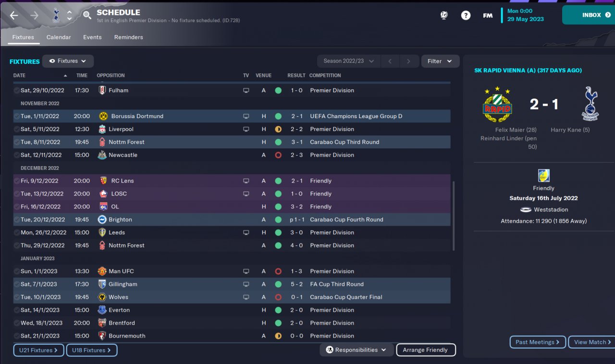Go back using the left arrow
The height and width of the screenshot is (364, 615).
14,15
